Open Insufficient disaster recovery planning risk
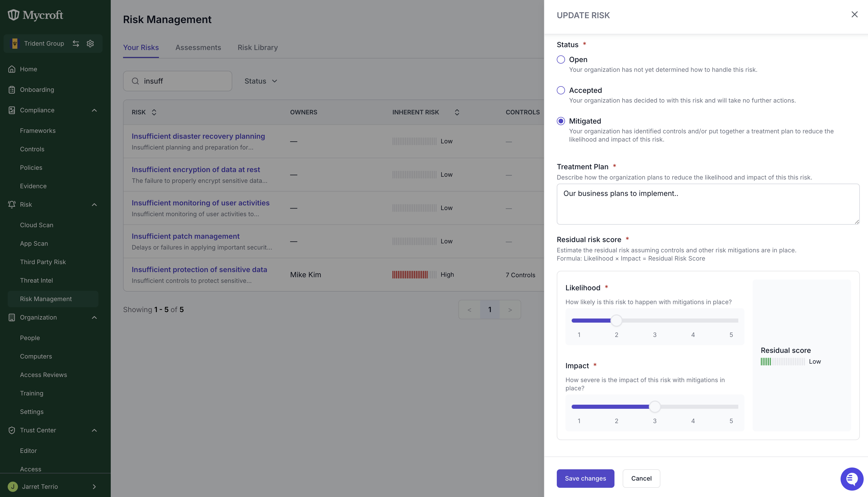This screenshot has height=497, width=868. click(x=198, y=136)
